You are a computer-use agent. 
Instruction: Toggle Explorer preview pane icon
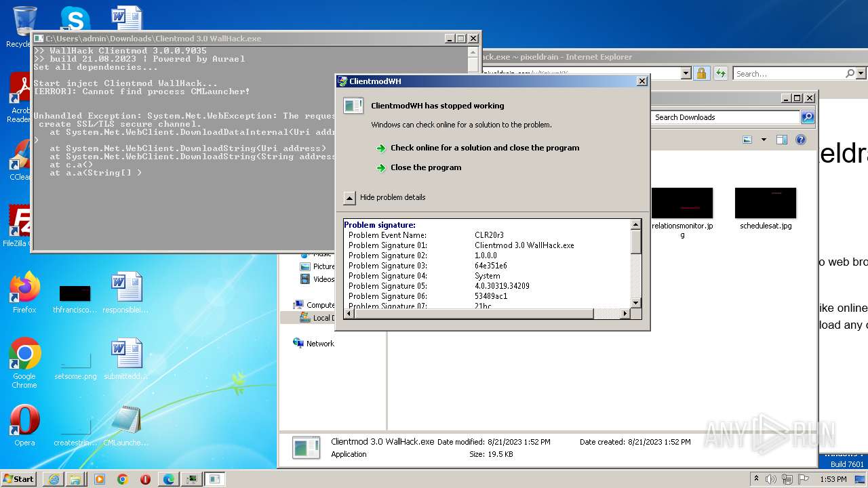(781, 140)
